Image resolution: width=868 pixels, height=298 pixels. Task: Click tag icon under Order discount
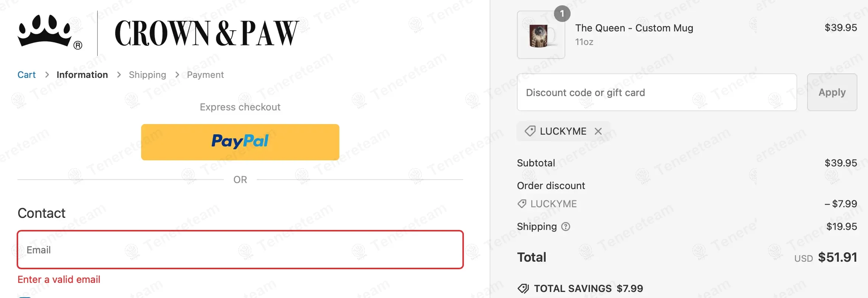pos(522,204)
